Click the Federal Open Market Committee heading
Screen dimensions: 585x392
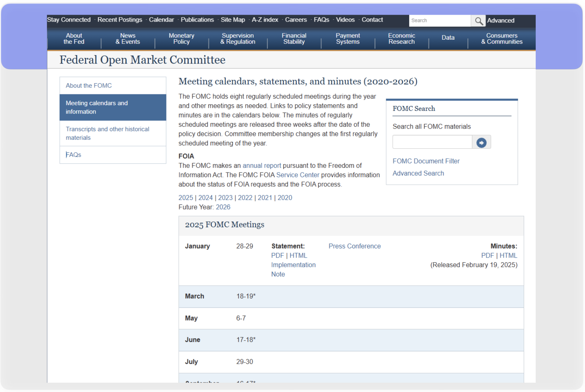pos(142,60)
